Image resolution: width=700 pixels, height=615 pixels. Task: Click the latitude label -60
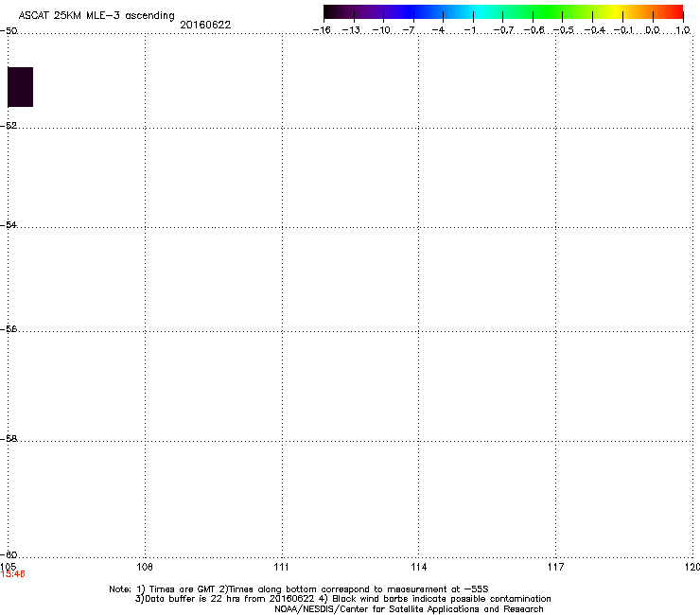(x=9, y=554)
